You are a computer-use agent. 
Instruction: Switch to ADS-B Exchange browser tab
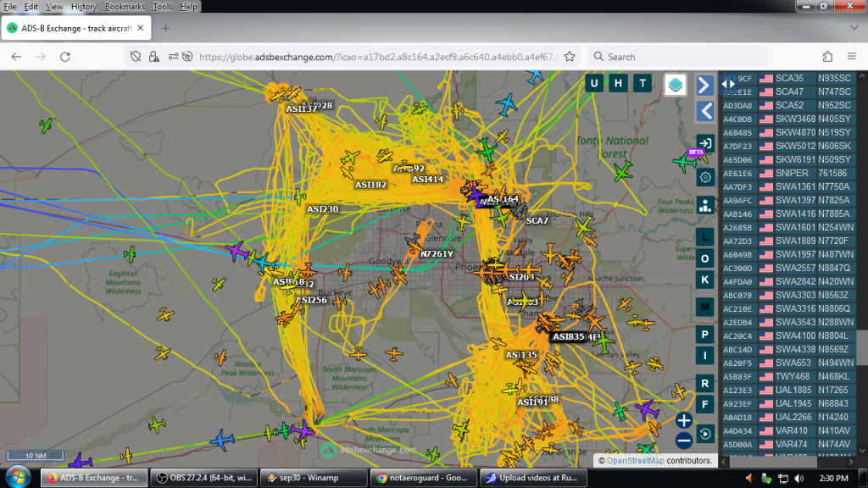click(75, 28)
